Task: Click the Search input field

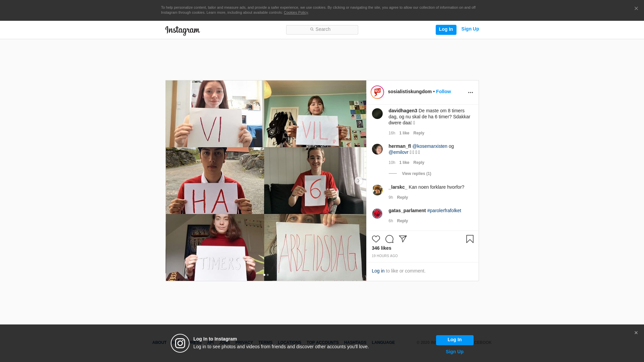Action: [322, 29]
